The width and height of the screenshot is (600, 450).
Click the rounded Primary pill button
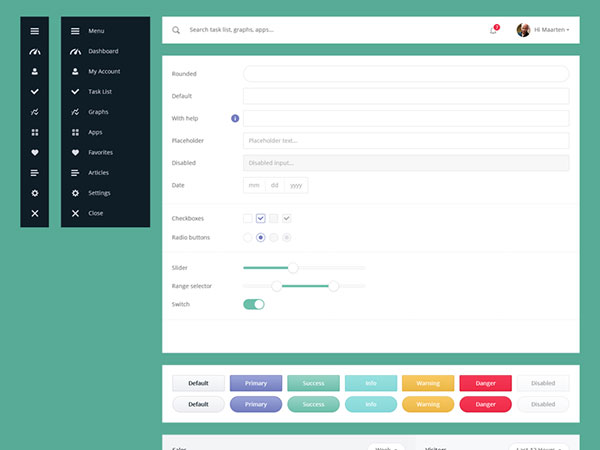[256, 404]
